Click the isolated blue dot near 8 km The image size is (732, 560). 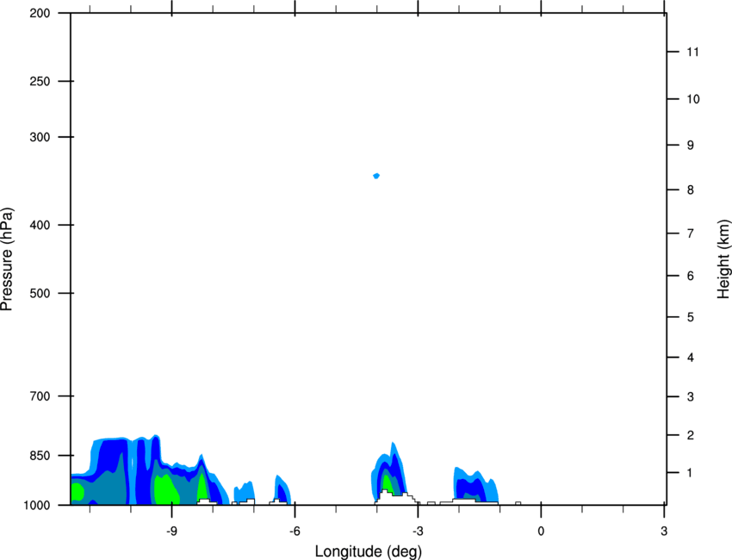376,176
